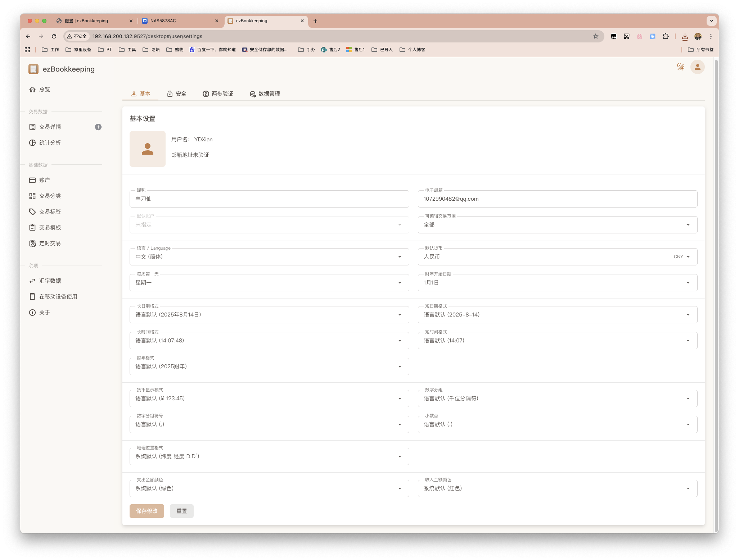Open Exchange Rate Data (汇率数据) page
This screenshot has height=560, width=739.
[x=50, y=281]
